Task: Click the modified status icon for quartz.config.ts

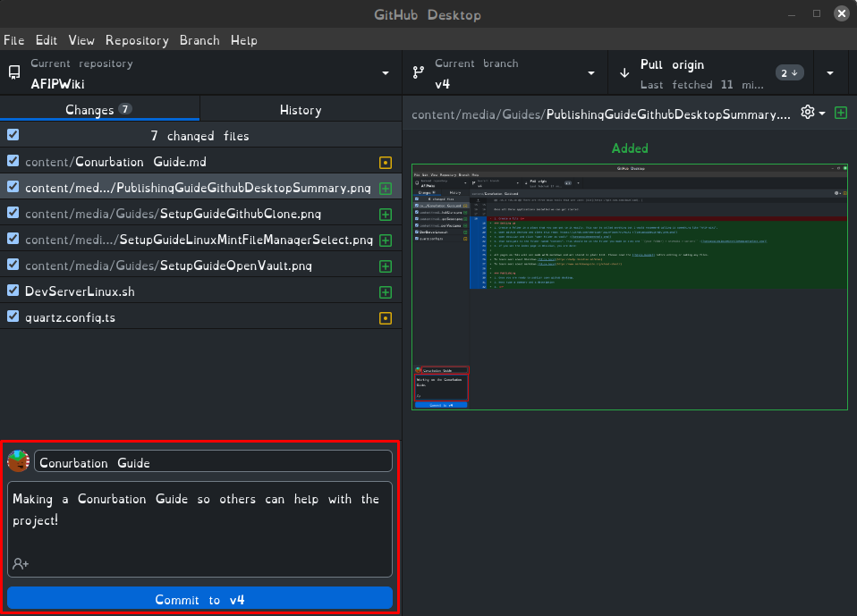Action: point(386,318)
